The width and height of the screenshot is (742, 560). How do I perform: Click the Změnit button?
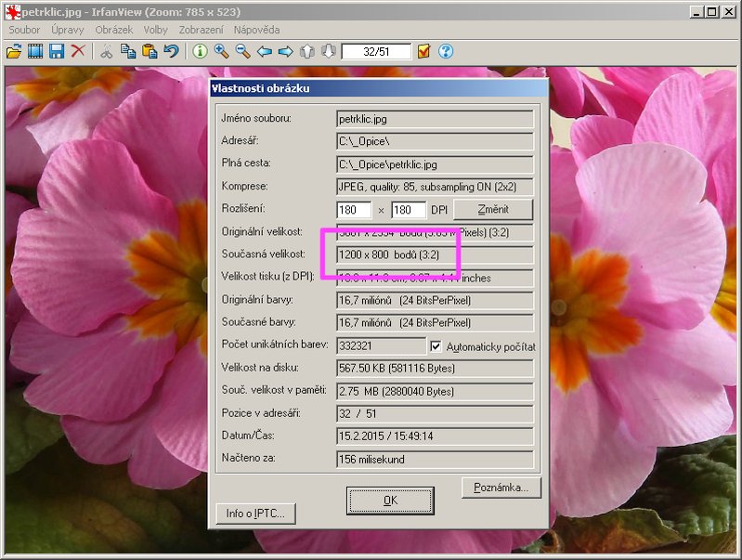(x=493, y=209)
